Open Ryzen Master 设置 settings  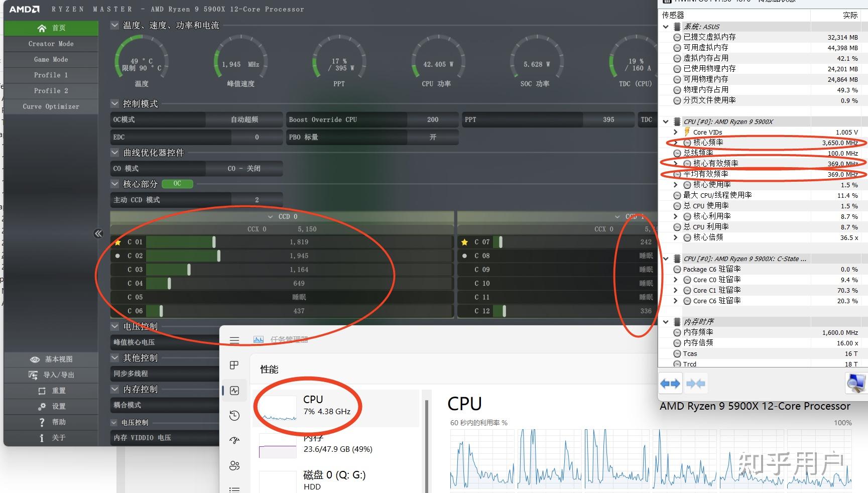click(51, 406)
